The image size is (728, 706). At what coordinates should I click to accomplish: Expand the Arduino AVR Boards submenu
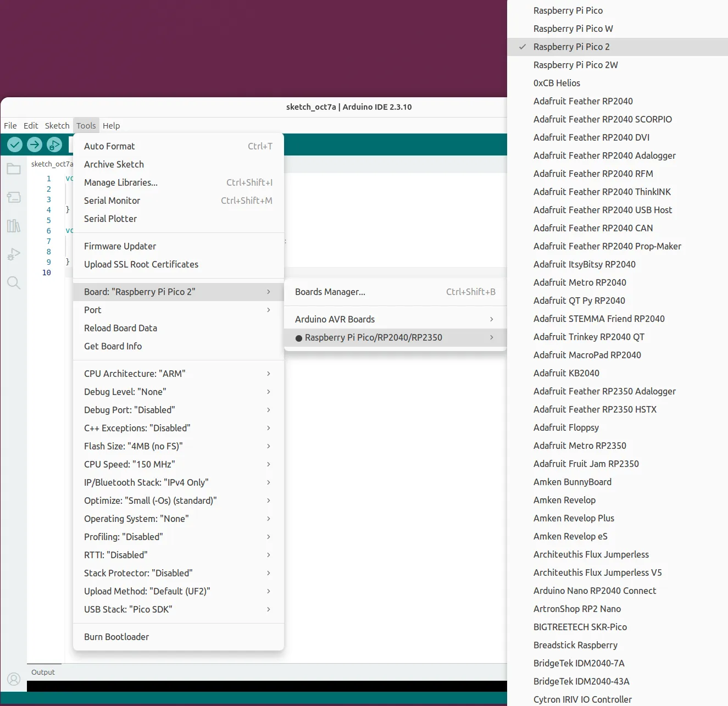tap(395, 319)
